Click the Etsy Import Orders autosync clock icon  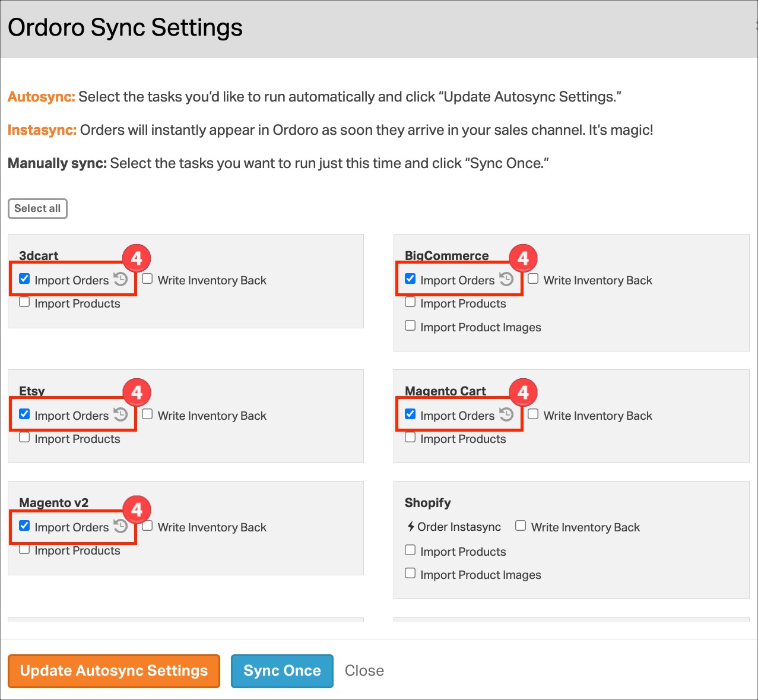click(x=120, y=414)
